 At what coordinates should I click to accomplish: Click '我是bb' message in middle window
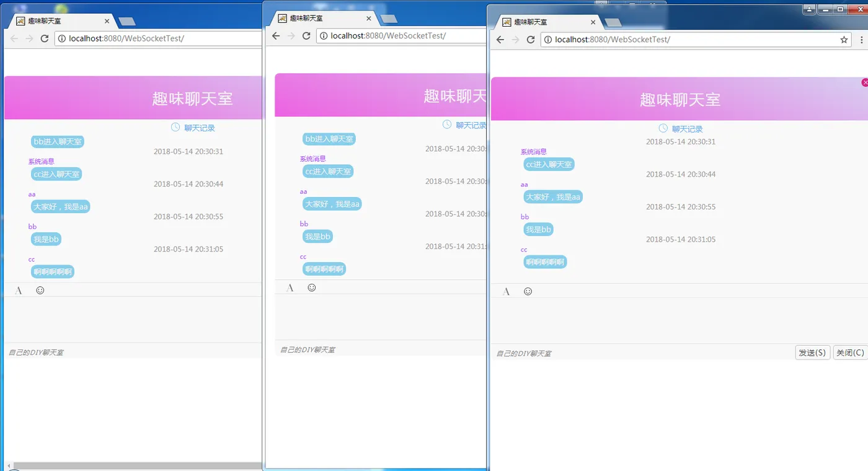318,237
